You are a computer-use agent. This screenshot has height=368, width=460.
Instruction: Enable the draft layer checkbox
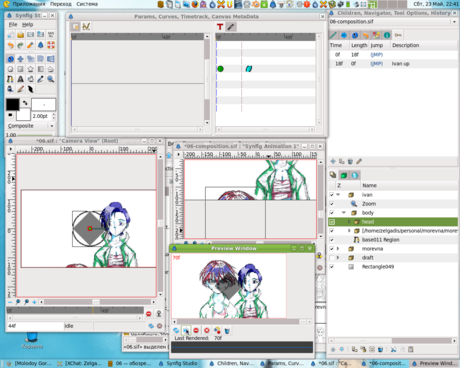click(x=332, y=258)
